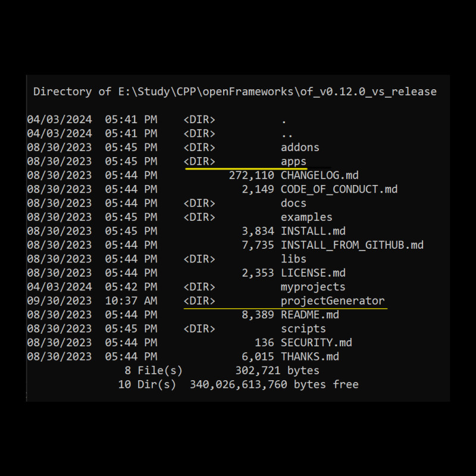Click the 302,721 bytes total
This screenshot has height=476, width=476.
(x=277, y=371)
